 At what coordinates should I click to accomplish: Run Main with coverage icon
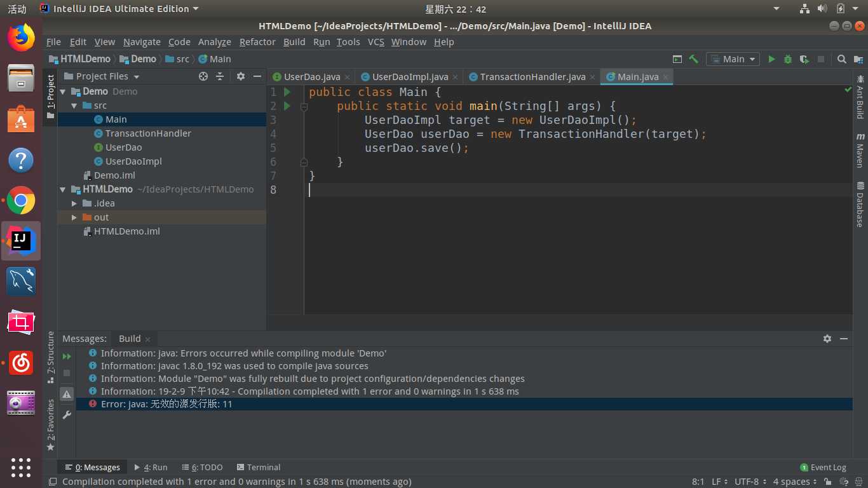pyautogui.click(x=804, y=59)
